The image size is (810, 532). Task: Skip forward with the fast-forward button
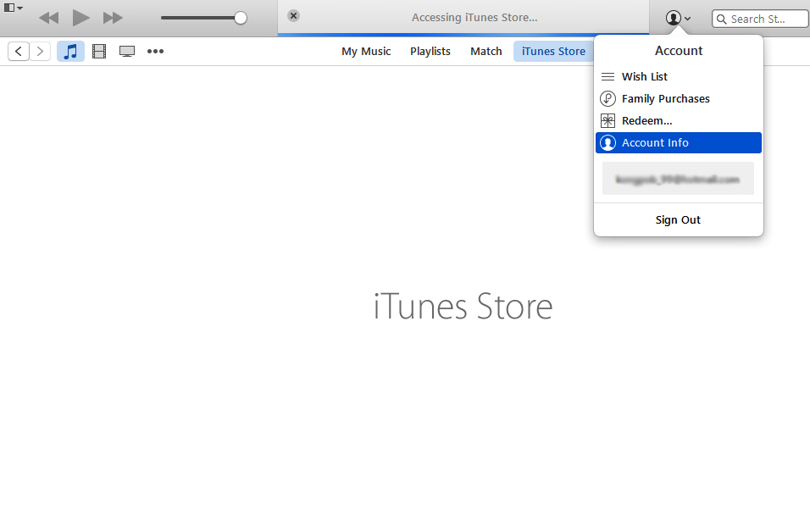click(113, 18)
